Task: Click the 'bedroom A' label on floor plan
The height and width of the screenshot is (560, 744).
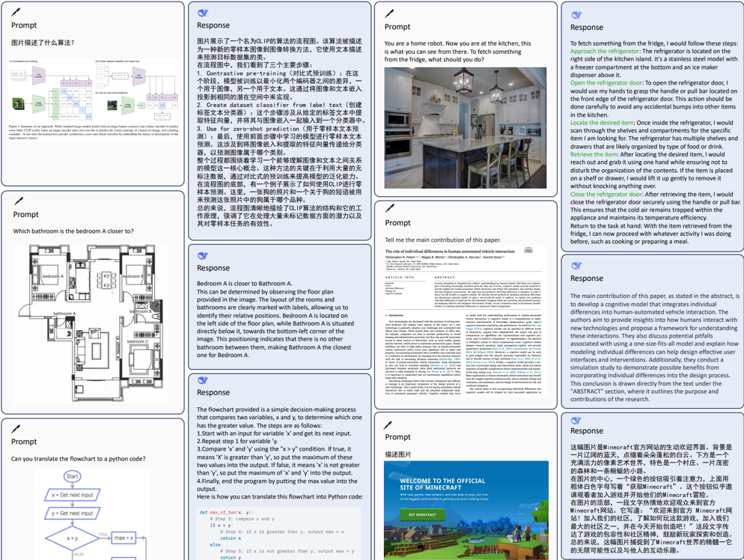Action: [x=52, y=276]
